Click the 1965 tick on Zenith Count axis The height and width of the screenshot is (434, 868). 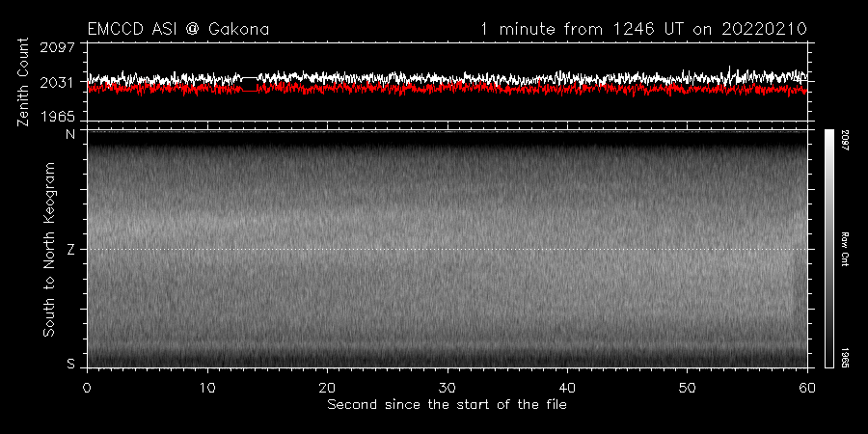58,117
